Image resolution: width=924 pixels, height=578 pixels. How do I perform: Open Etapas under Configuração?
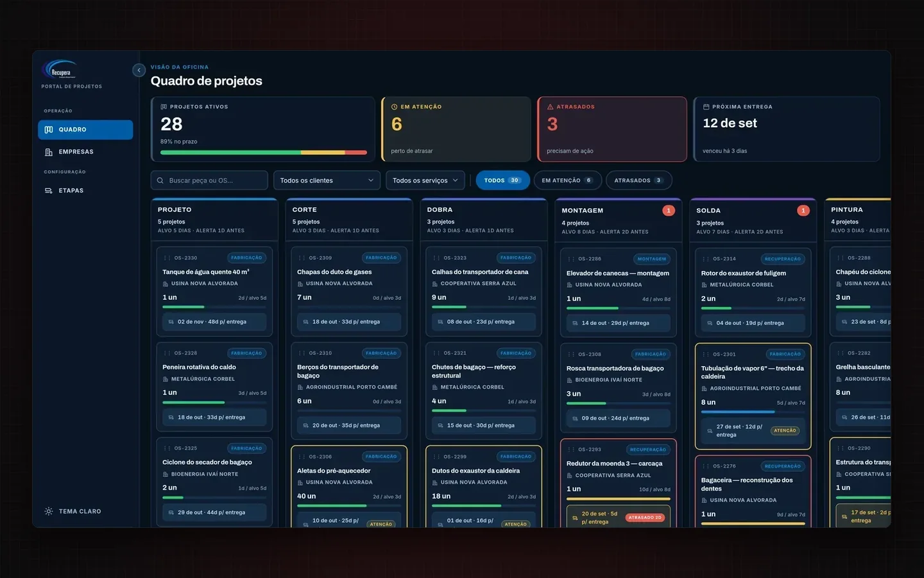[85, 191]
